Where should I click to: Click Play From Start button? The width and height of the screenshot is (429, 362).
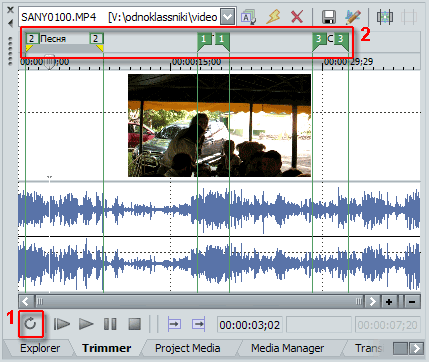62,324
